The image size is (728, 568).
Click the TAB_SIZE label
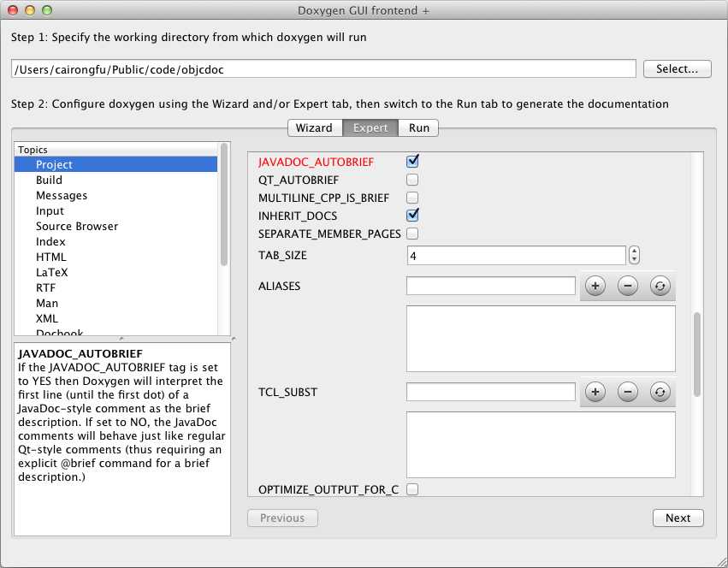pos(282,256)
